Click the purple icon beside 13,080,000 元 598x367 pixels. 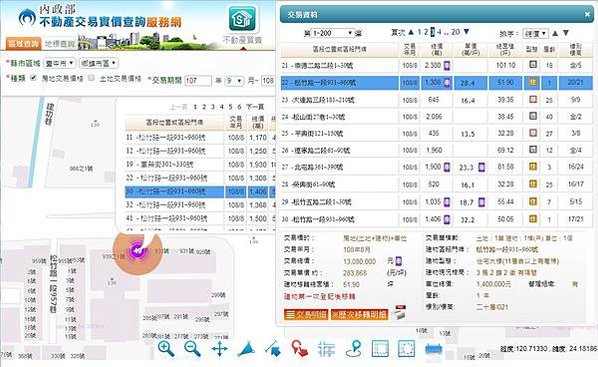399,261
